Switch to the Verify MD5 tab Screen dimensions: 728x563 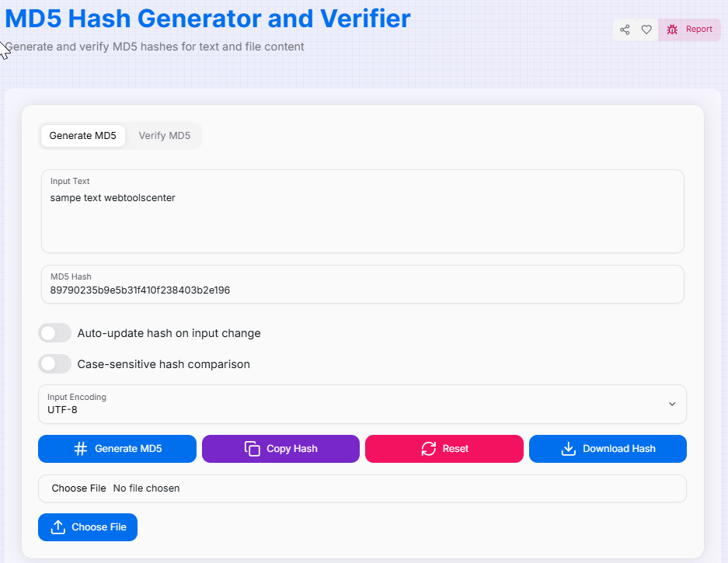(164, 136)
